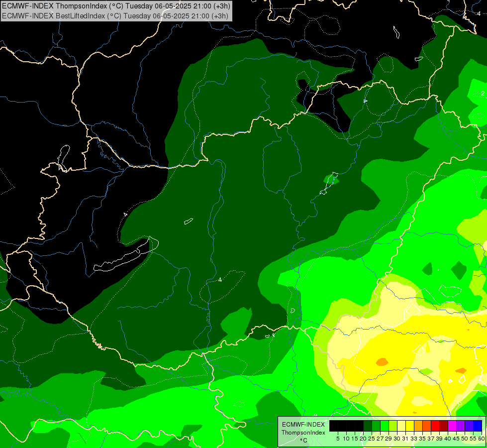Screen dimensions: 487x448
Task: Select the orange 33–35 legend swatch
Action: 418,426
